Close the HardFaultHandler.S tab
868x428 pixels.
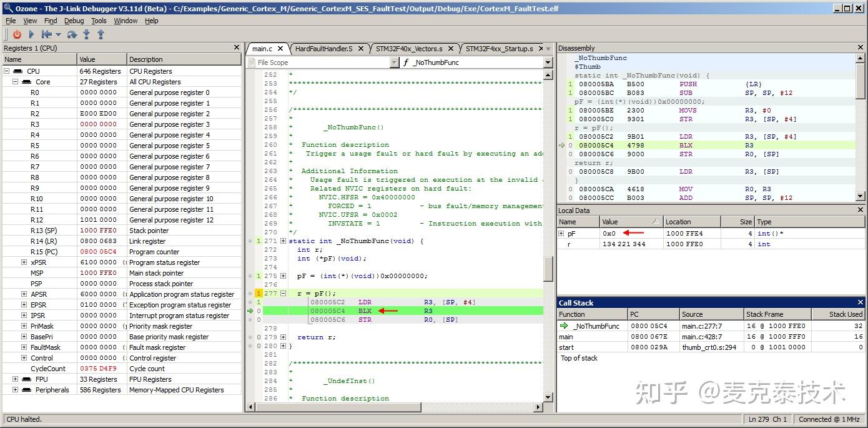tap(361, 49)
